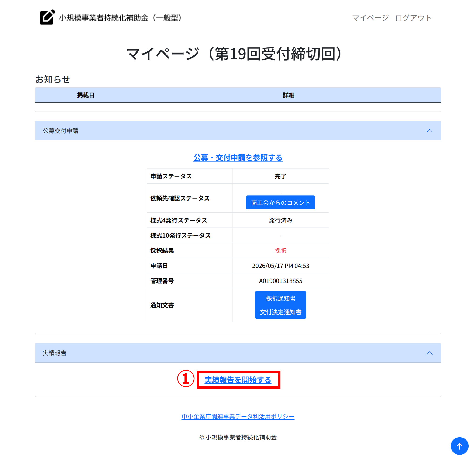Viewport: 476px width, 462px height.
Task: Click the 申請ステータス row label
Action: 171,176
